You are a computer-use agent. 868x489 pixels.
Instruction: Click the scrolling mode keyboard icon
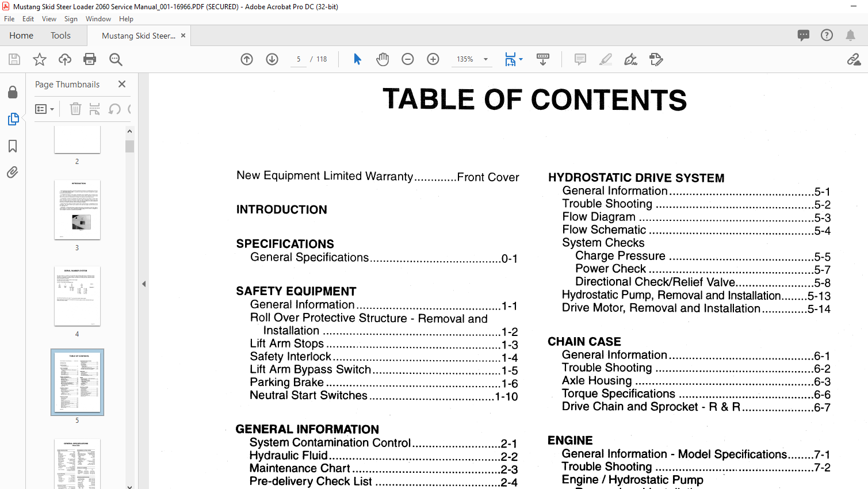coord(543,59)
